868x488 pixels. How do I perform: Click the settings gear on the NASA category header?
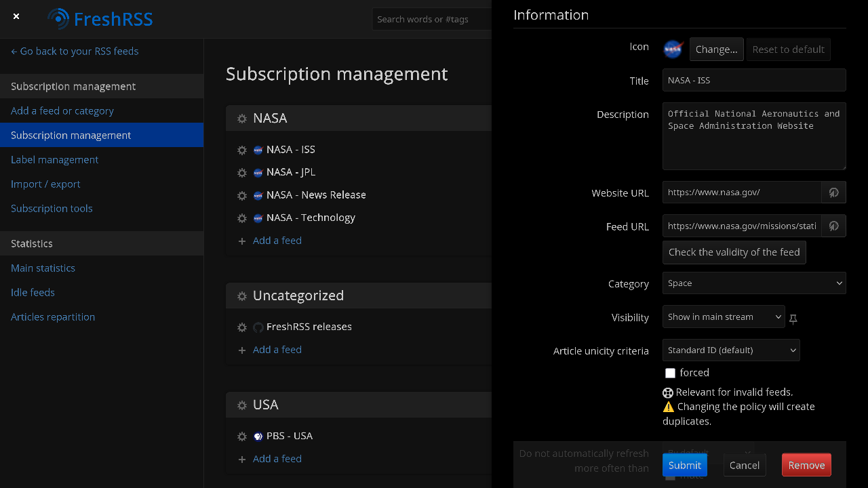[x=241, y=118]
